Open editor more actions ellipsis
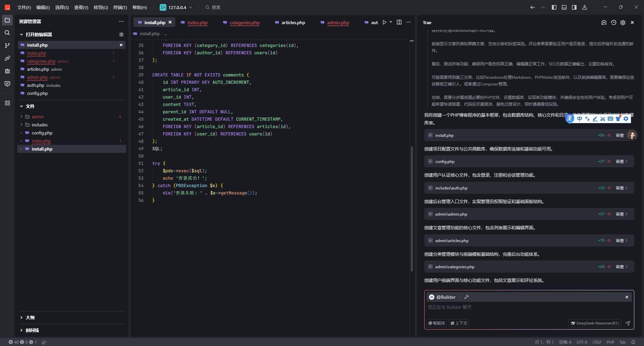This screenshot has width=644, height=346. 409,22
